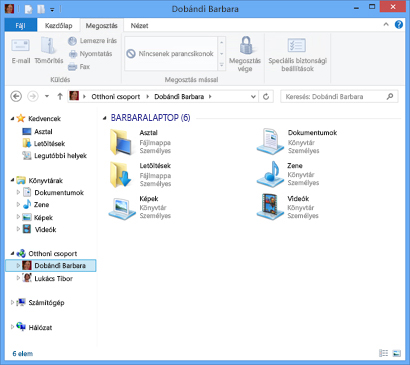Image resolution: width=410 pixels, height=365 pixels.
Task: Open the Help question mark
Action: point(399,25)
